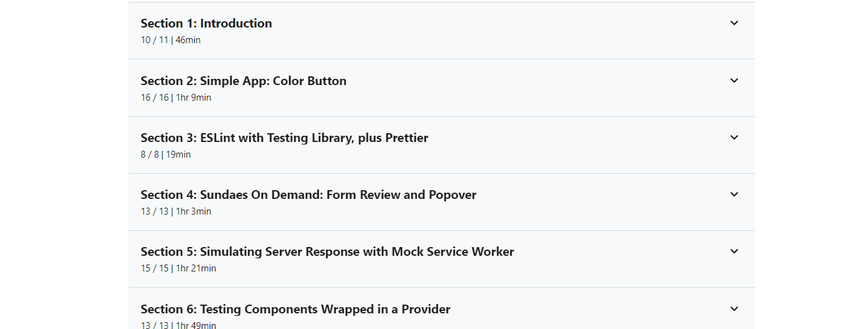Click the chevron beside Section 3 ESLint
Viewport: 868px width, 329px height.
(x=734, y=138)
